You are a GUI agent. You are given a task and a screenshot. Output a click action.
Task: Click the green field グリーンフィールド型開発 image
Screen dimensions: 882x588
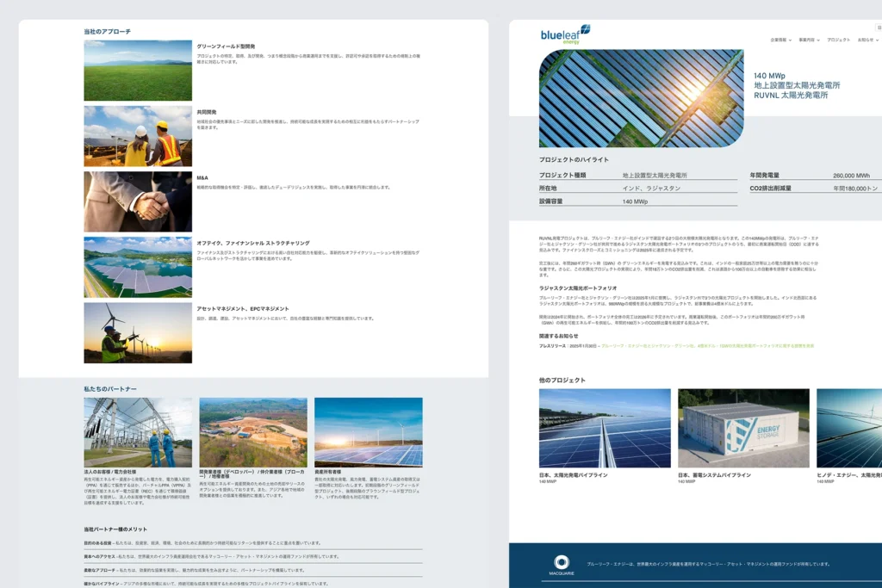[x=138, y=71]
